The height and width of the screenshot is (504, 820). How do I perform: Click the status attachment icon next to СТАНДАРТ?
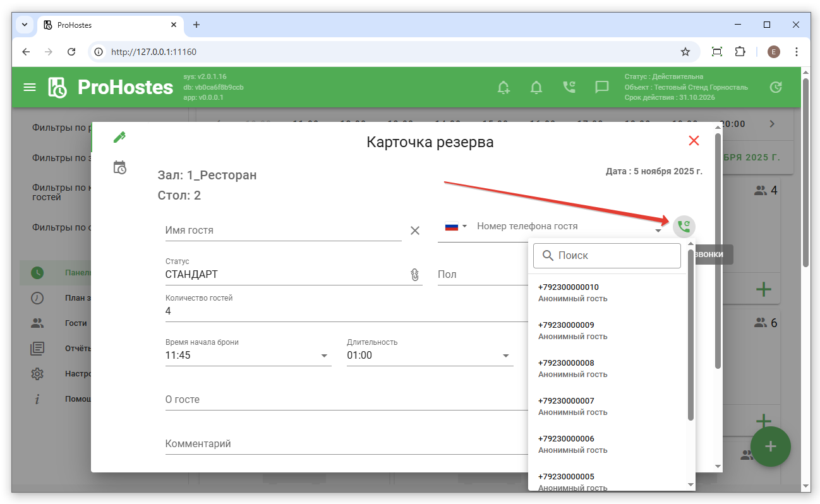pyautogui.click(x=415, y=275)
